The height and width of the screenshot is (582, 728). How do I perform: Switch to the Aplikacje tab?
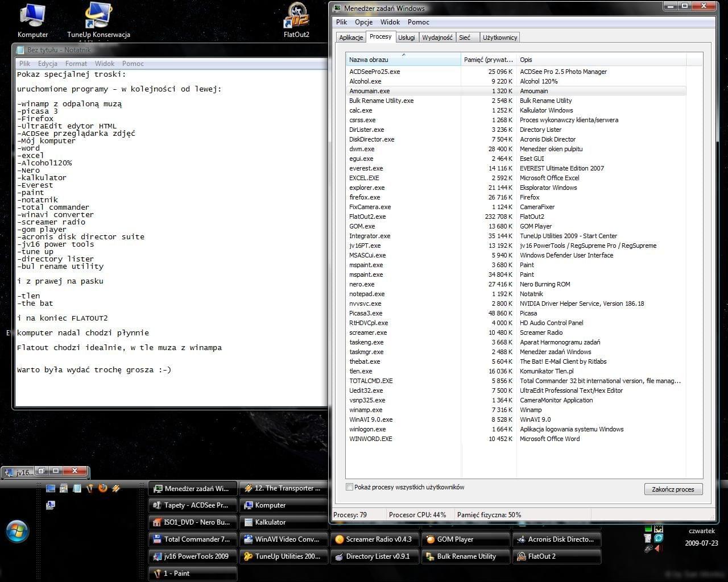(x=351, y=38)
